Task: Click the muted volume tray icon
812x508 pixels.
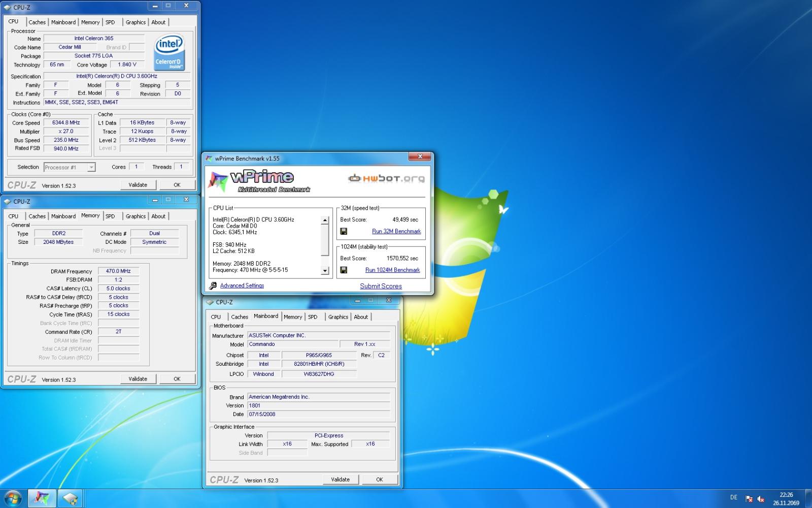Action: pyautogui.click(x=761, y=499)
